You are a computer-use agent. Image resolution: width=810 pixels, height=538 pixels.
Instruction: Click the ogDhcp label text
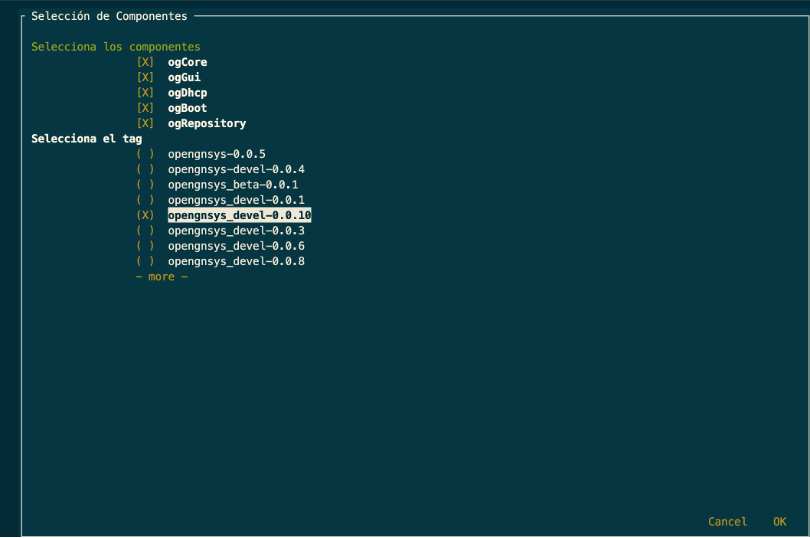188,93
